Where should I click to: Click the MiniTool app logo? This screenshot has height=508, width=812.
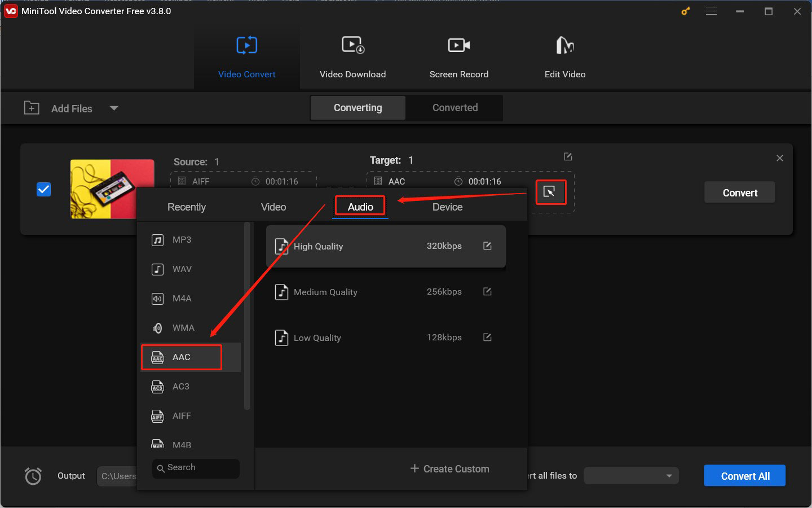pyautogui.click(x=11, y=11)
